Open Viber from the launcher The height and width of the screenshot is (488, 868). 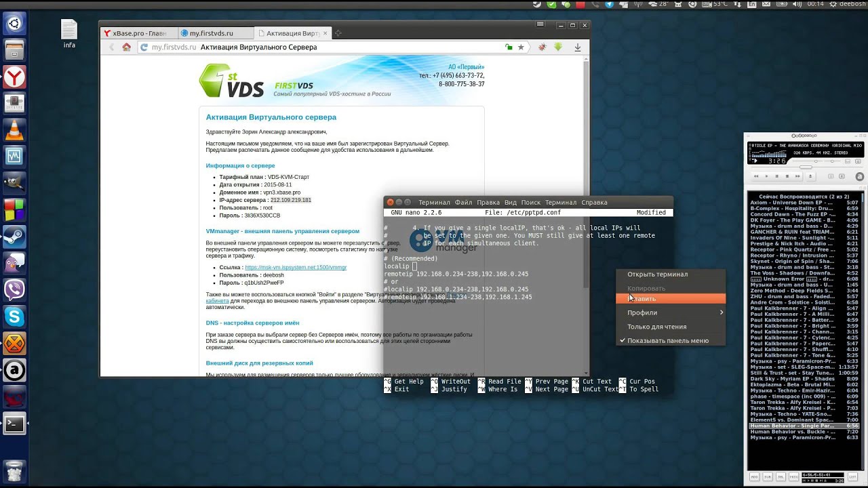coord(14,289)
